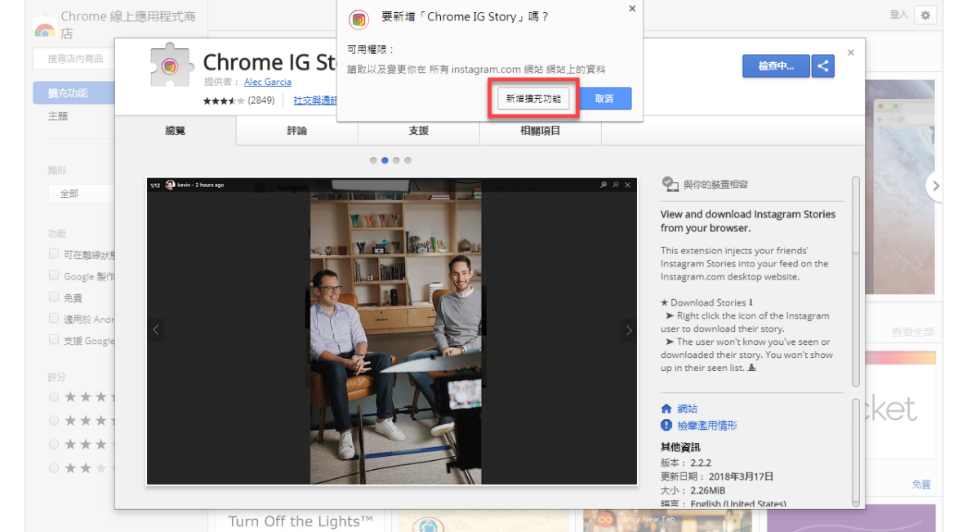Select the first carousel dot
Image resolution: width=980 pixels, height=532 pixels.
pos(373,160)
